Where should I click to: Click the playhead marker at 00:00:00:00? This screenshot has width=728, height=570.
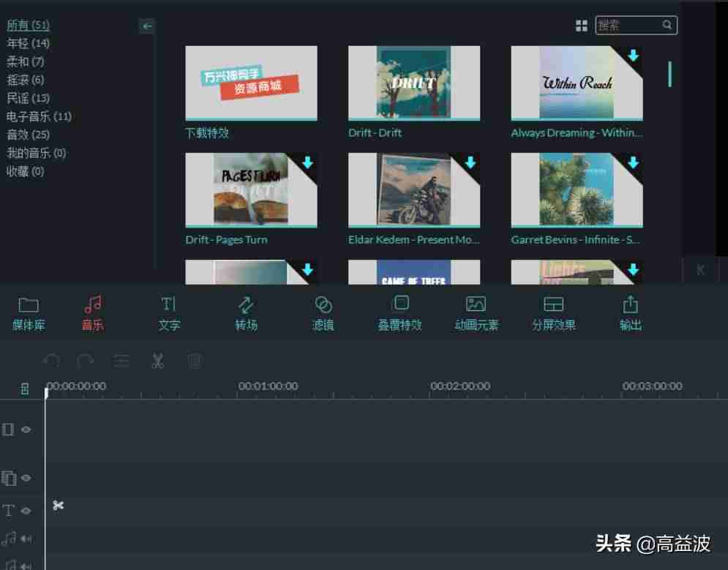[46, 393]
